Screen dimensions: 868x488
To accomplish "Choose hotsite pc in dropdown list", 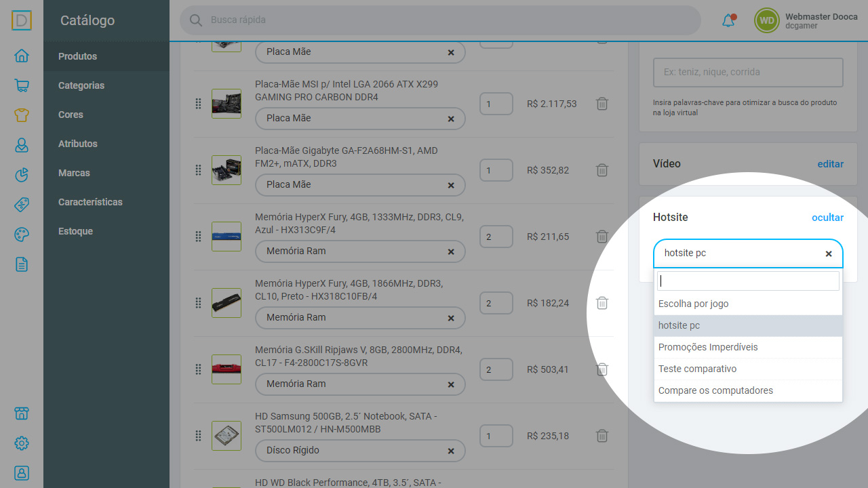I will pyautogui.click(x=748, y=325).
